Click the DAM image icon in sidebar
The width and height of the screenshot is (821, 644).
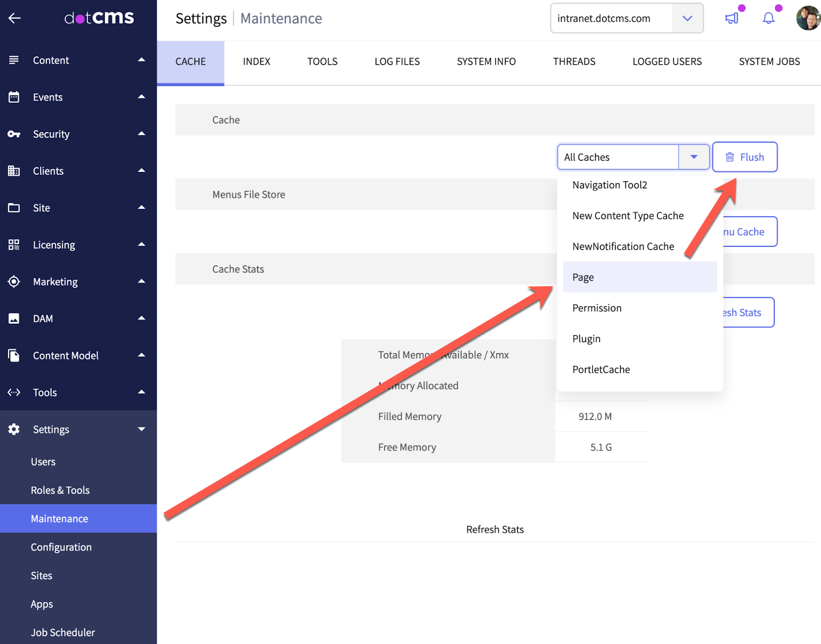tap(14, 319)
